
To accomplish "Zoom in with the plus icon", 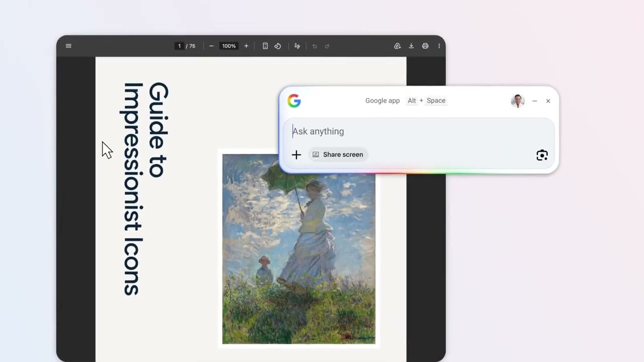I will pos(246,46).
